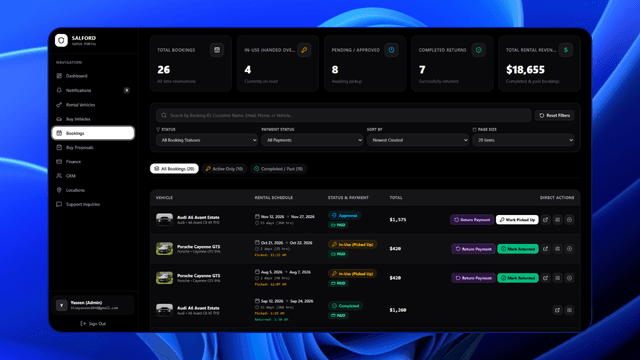Click circular action icon in Oct 21 Porsche row
This screenshot has height=360, width=640.
tap(569, 249)
